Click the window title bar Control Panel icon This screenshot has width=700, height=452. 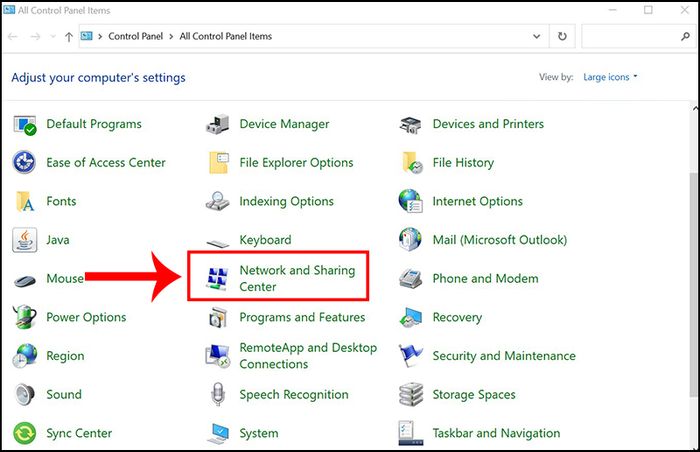click(9, 9)
